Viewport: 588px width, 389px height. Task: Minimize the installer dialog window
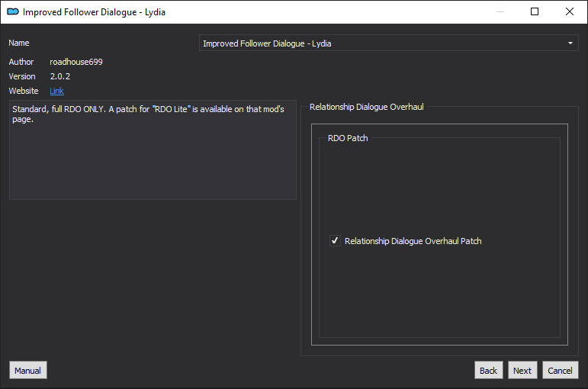pos(500,11)
